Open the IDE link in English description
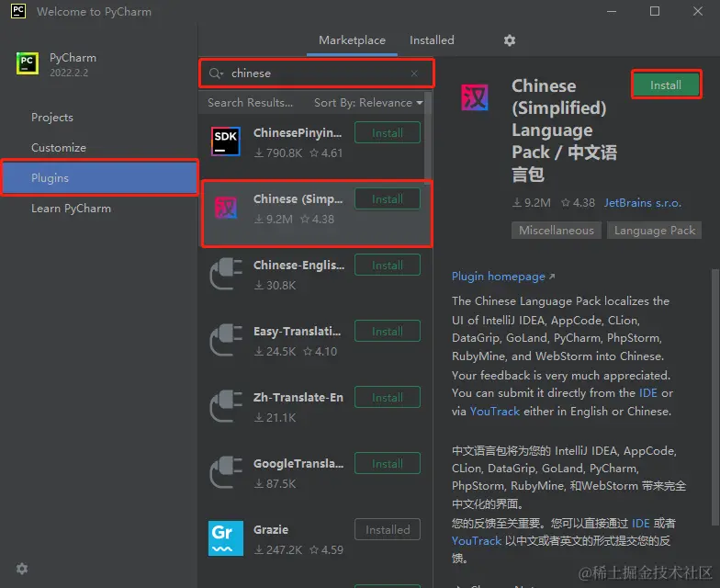This screenshot has height=588, width=720. 648,393
